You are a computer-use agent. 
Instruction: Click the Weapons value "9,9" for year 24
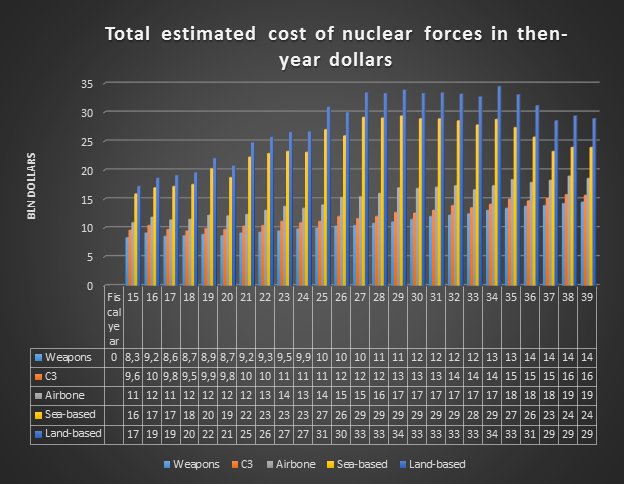pos(303,357)
